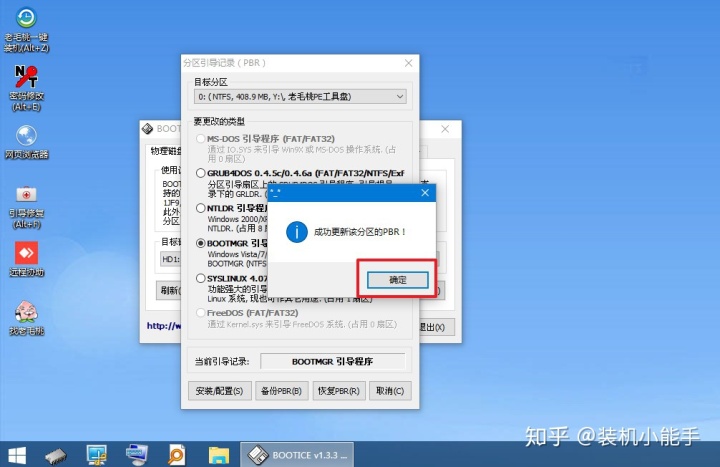The width and height of the screenshot is (720, 467).
Task: Open the monitor with tools taskbar icon
Action: [x=96, y=456]
